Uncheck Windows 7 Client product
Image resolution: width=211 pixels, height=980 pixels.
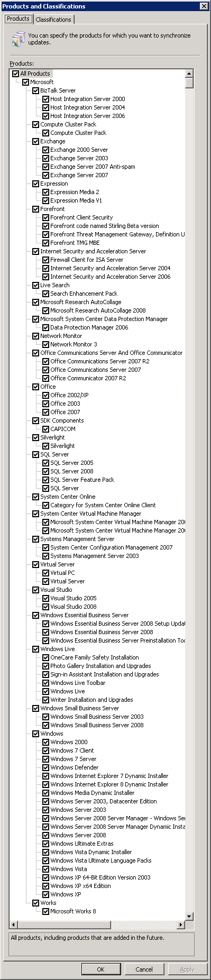pos(45,750)
